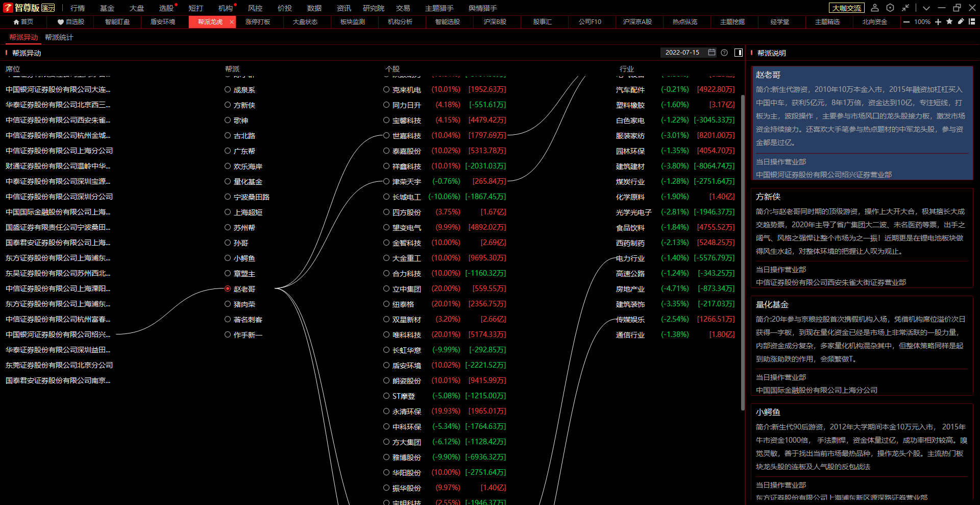980x505 pixels.
Task: Click seat 中国银河证券股份有限公司绍兴
Action: coord(58,334)
